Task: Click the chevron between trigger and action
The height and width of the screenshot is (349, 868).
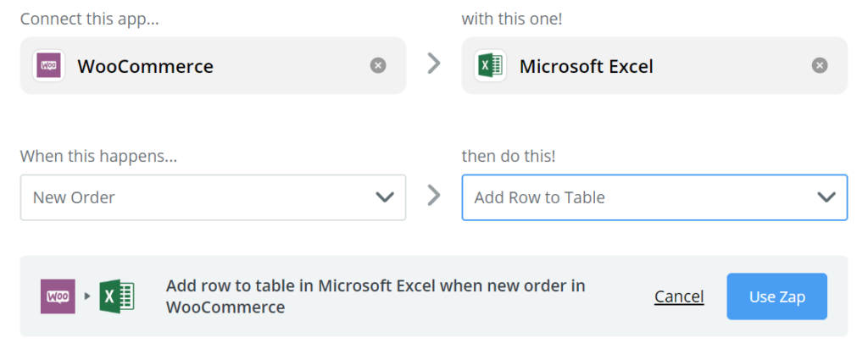Action: point(434,195)
